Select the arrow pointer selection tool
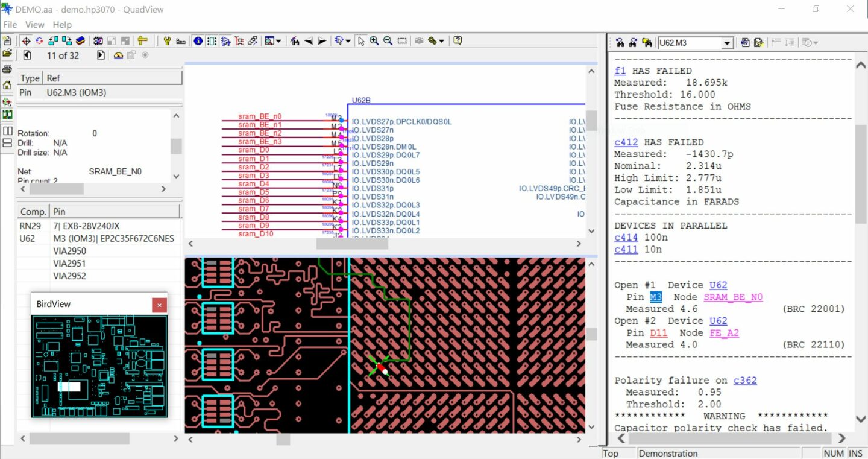The width and height of the screenshot is (868, 459). click(361, 40)
